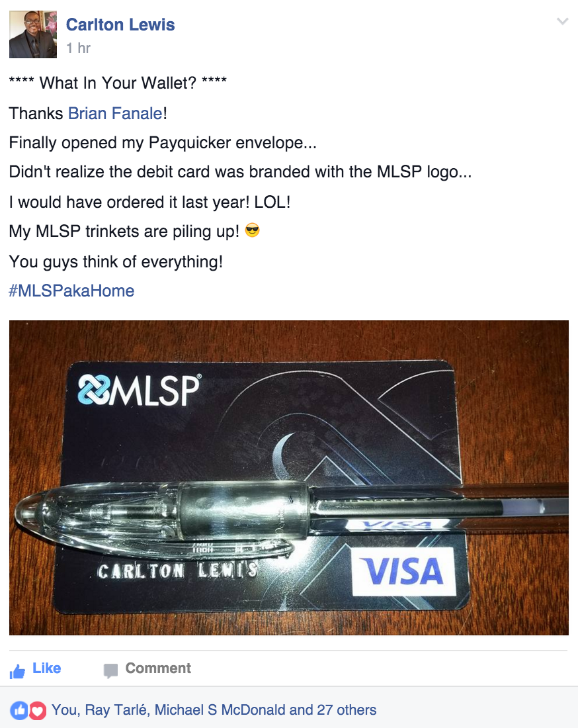Click the sunglasses emoji in the post
The image size is (578, 728).
pos(253,230)
